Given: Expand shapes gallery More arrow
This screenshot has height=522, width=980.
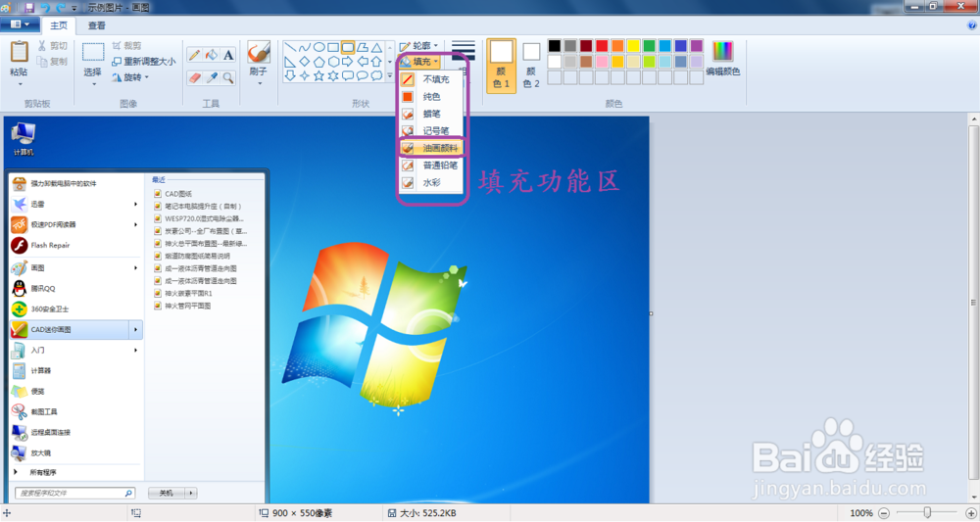Looking at the screenshot, I should click(x=390, y=76).
